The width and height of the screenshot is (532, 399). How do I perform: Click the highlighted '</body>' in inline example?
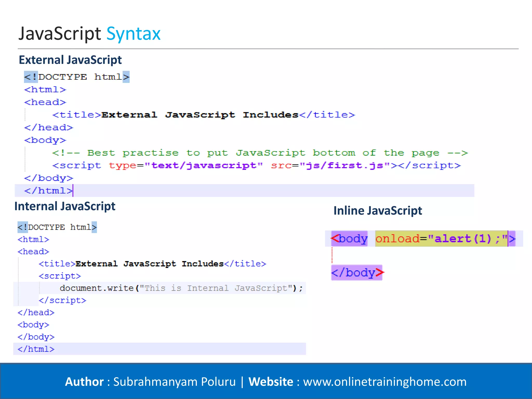coord(357,272)
